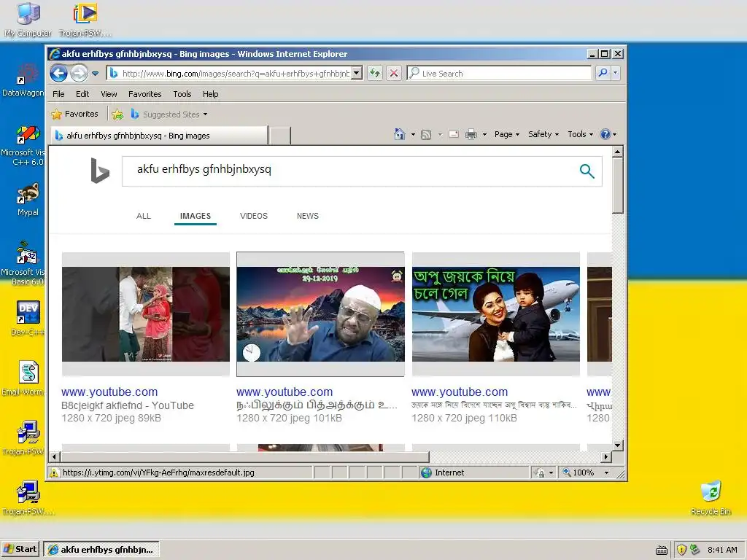Open the recent pages dropdown beside forward arrow
The width and height of the screenshot is (747, 560).
(96, 74)
